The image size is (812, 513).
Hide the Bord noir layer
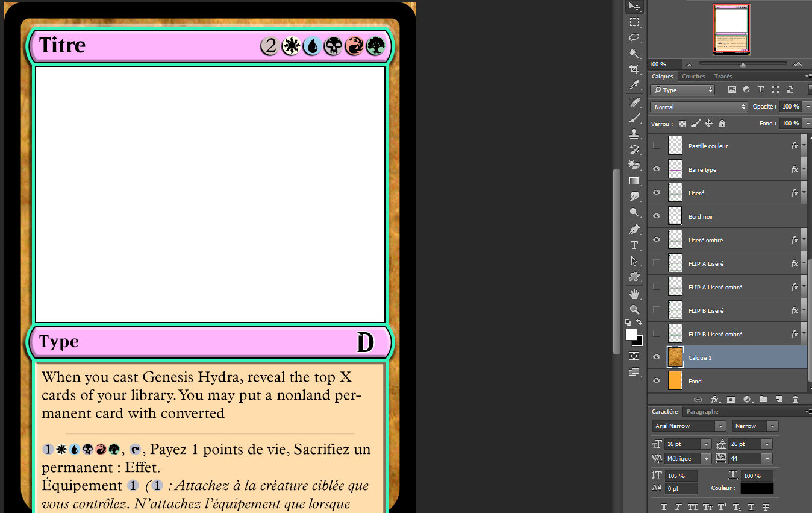pyautogui.click(x=657, y=216)
